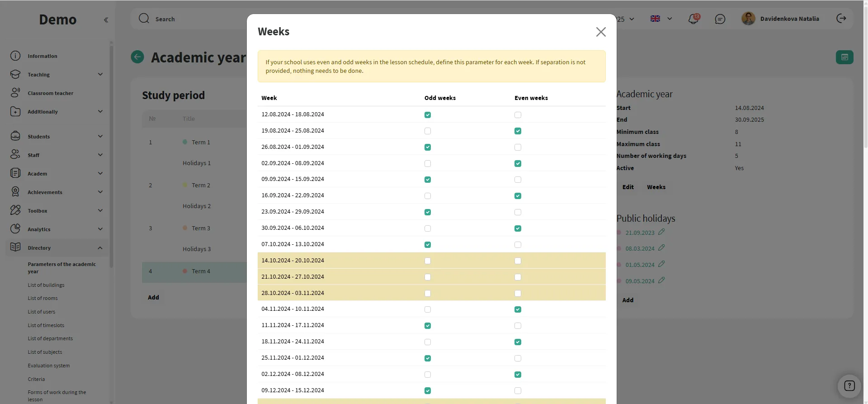Click Add under Study period
Screen dimensions: 868x404
tap(153, 298)
